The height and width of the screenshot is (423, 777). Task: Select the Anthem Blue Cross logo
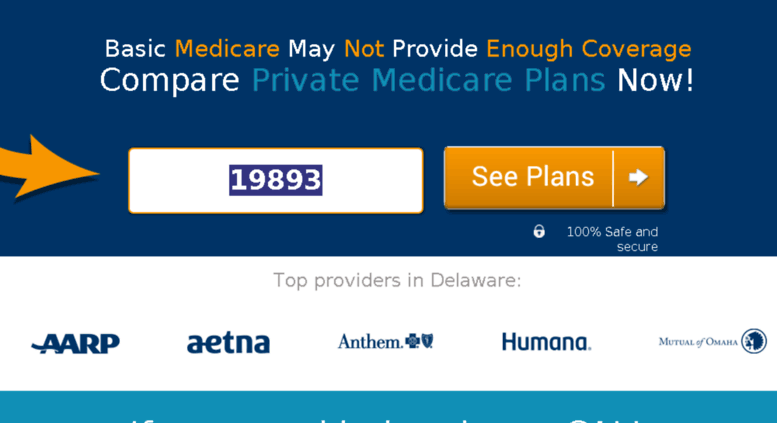coord(386,341)
